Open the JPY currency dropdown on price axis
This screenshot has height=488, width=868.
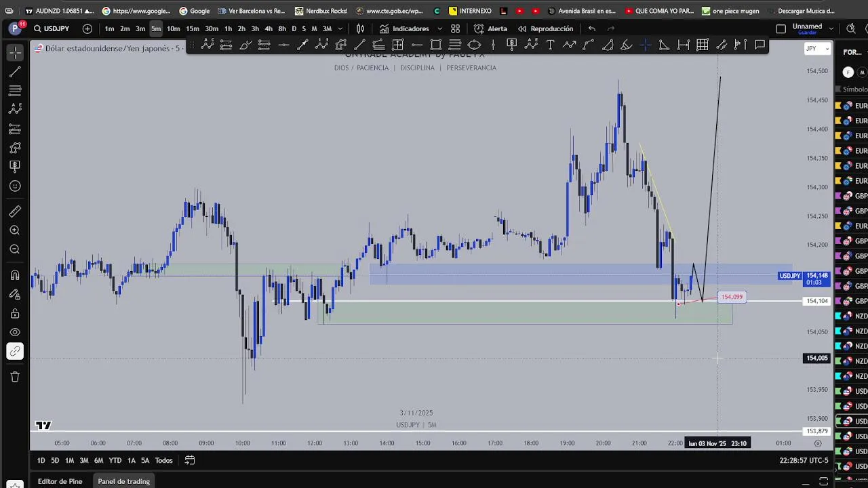(817, 49)
